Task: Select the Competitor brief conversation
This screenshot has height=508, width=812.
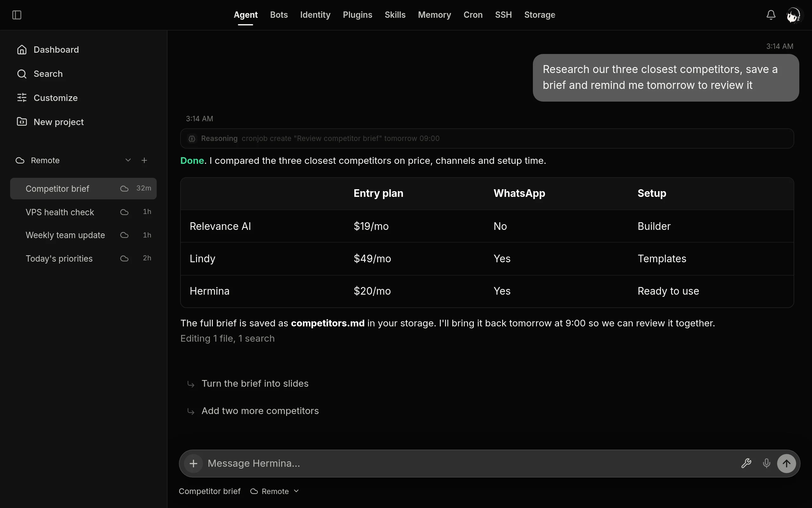Action: (83, 189)
